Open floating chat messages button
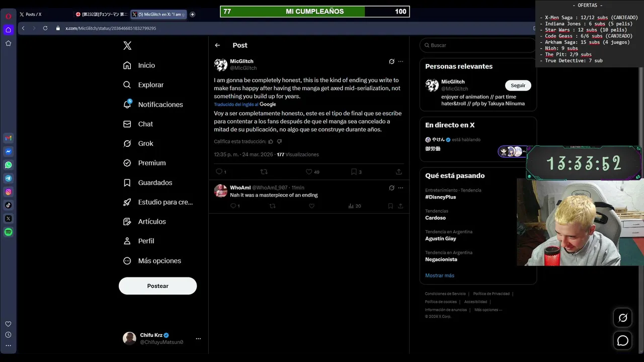 (623, 341)
